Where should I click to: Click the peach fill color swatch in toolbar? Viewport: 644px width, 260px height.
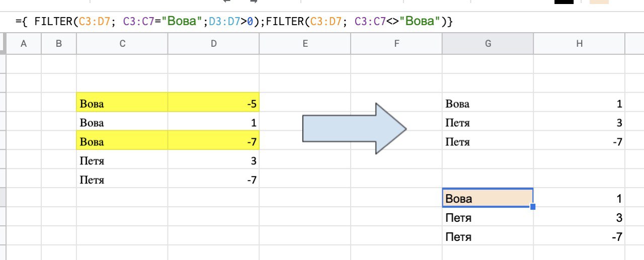coord(599,2)
